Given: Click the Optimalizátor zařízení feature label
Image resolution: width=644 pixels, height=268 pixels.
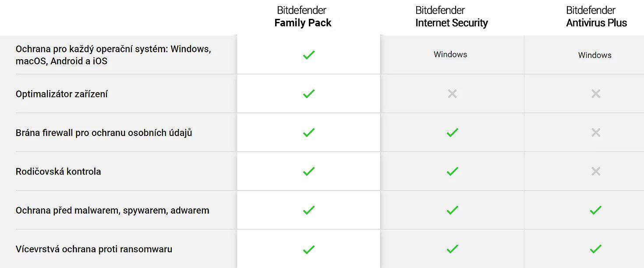Looking at the screenshot, I should tap(62, 94).
